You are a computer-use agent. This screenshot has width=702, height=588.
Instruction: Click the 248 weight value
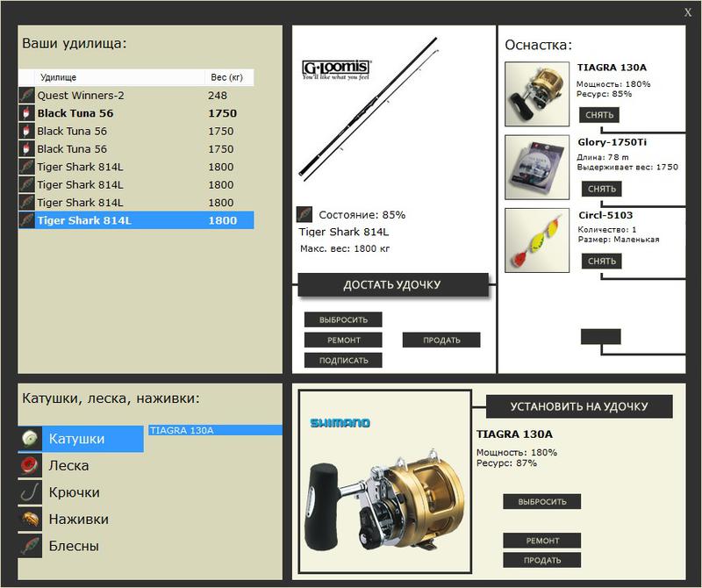218,96
